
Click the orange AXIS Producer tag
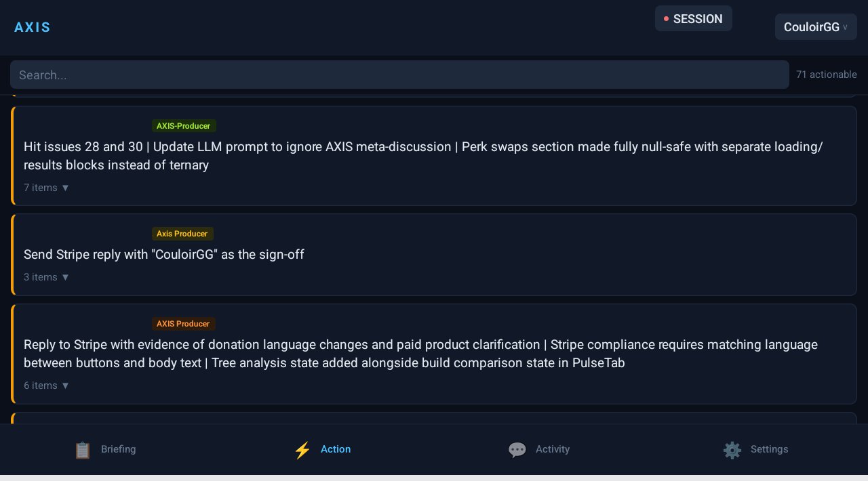coord(183,324)
